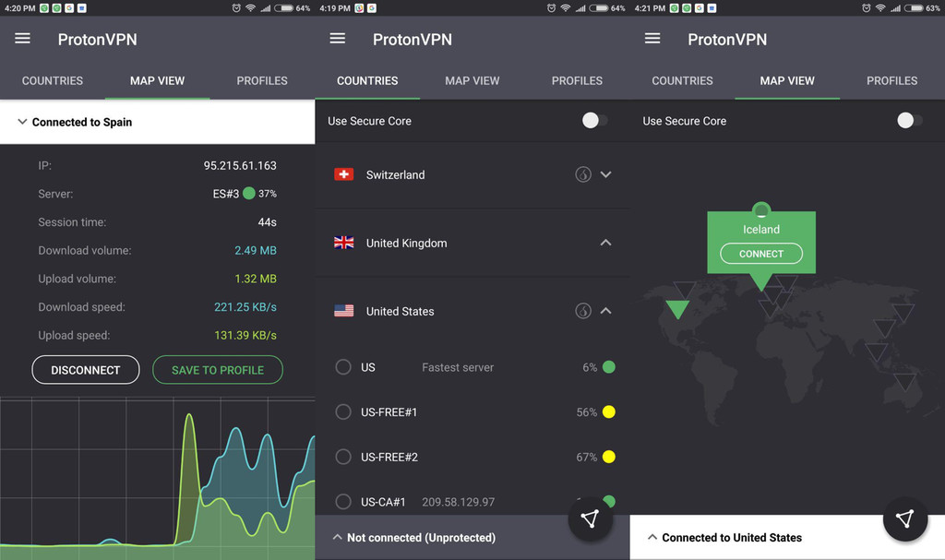
Task: Tap Save to Profile button
Action: pos(218,370)
